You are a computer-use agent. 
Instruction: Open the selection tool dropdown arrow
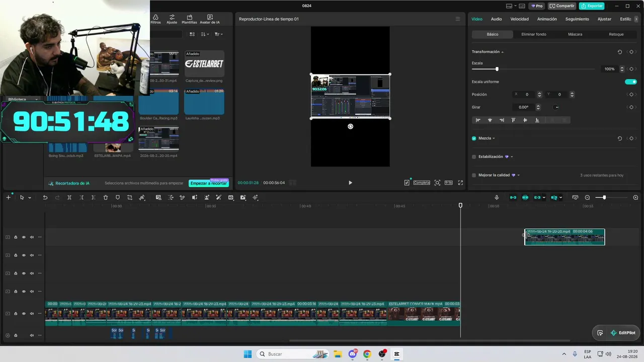point(29,198)
